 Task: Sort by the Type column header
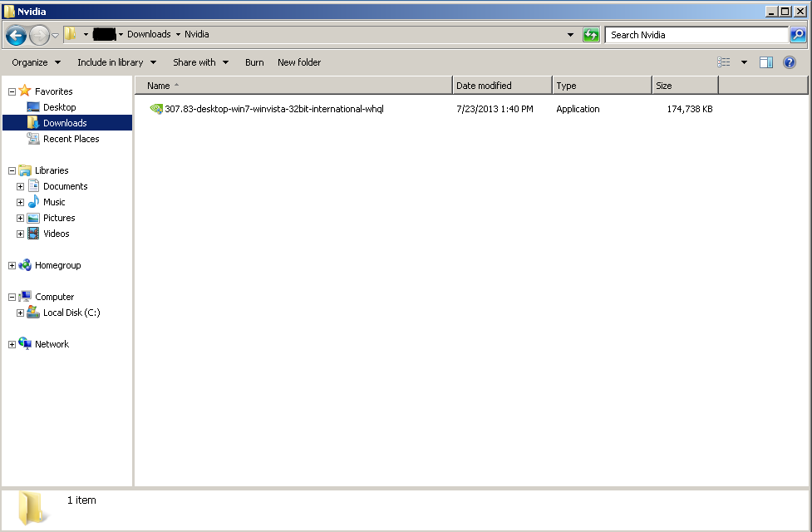[x=602, y=86]
